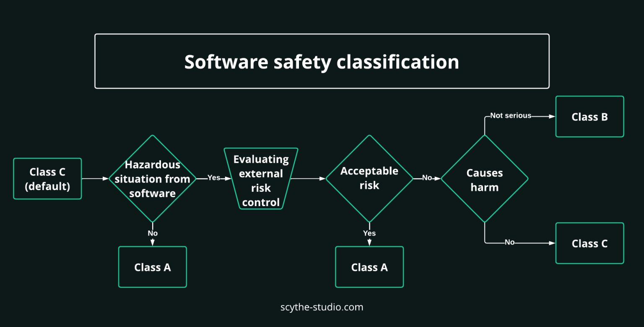Screen dimensions: 644x327
Task: Select the Class B result box
Action: coord(589,117)
